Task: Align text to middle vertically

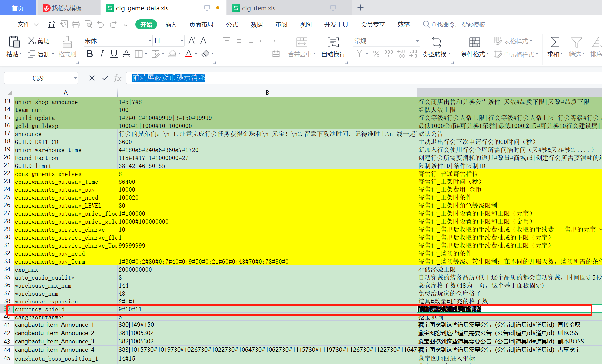Action: (x=239, y=41)
